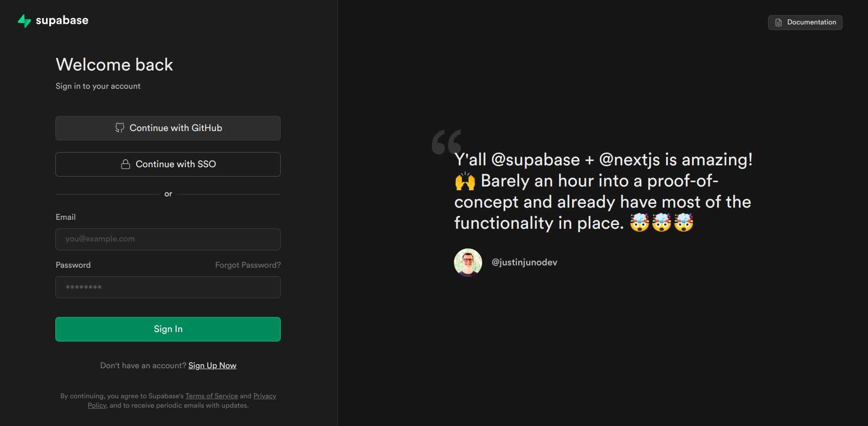This screenshot has width=868, height=426.
Task: Click the Supabase lightning bolt logo
Action: click(24, 21)
